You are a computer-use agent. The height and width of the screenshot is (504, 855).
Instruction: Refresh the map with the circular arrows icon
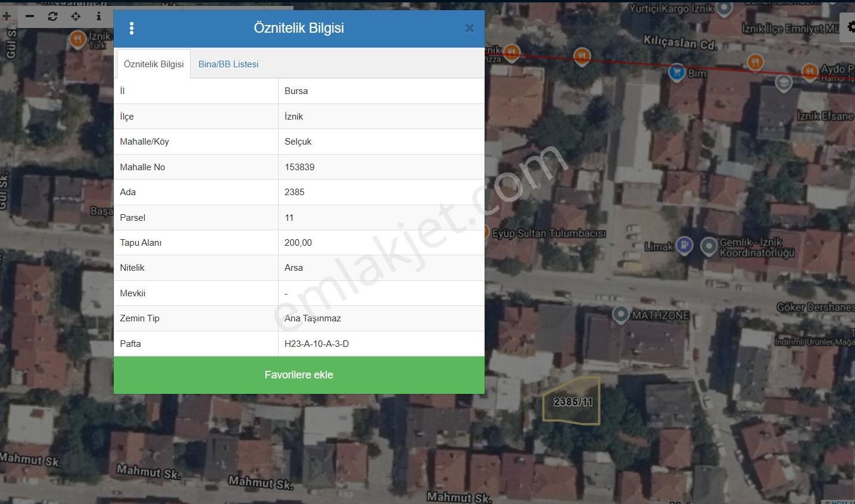pos(52,17)
